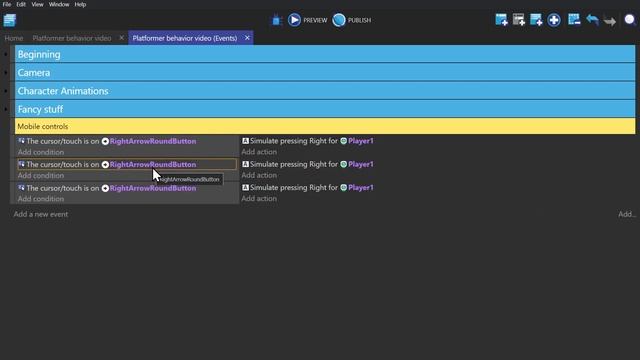This screenshot has height=360, width=640.
Task: Open the Help menu
Action: click(80, 4)
